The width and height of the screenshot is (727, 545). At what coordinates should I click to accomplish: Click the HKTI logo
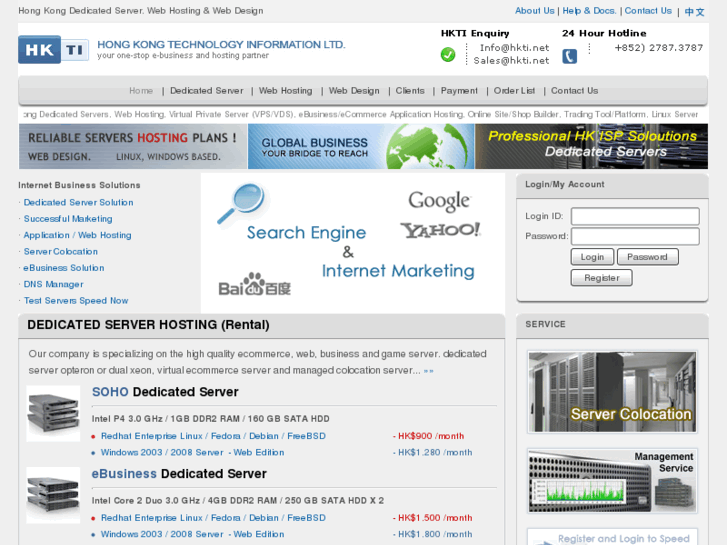click(x=53, y=49)
